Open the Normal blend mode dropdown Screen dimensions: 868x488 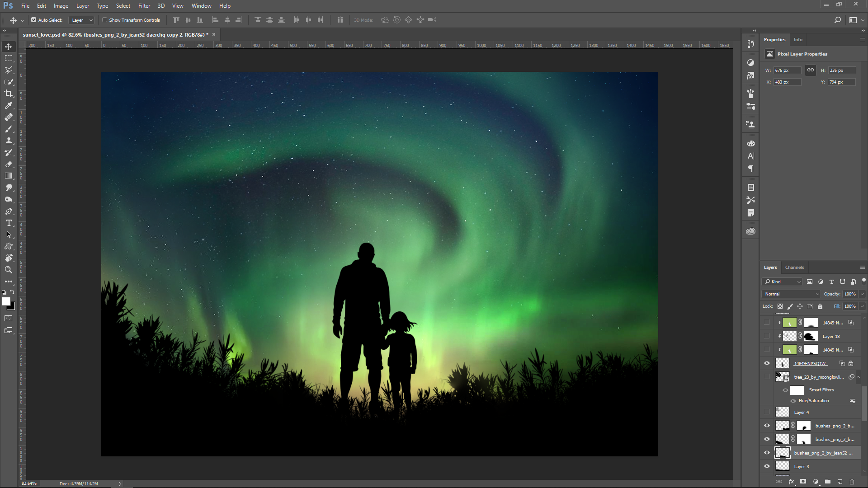coord(791,294)
